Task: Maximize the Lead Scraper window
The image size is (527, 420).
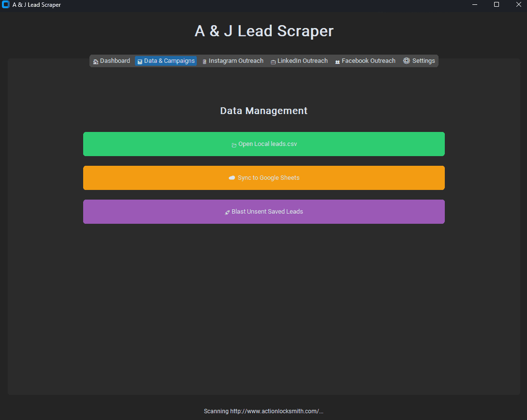Action: point(497,5)
